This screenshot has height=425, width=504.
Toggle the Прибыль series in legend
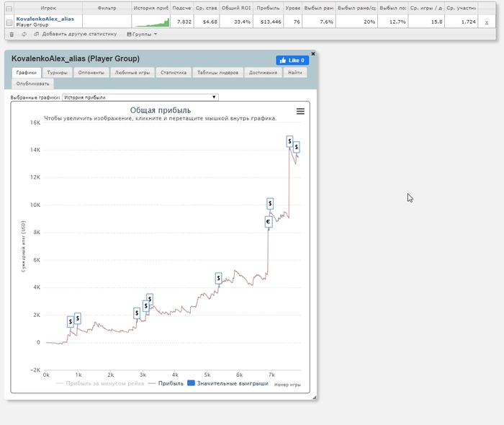click(x=166, y=383)
